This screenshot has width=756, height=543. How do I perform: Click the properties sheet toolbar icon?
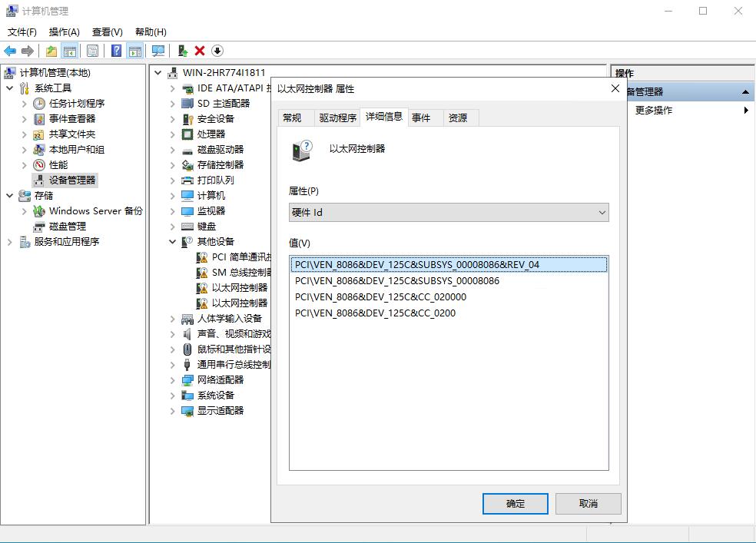pos(92,51)
